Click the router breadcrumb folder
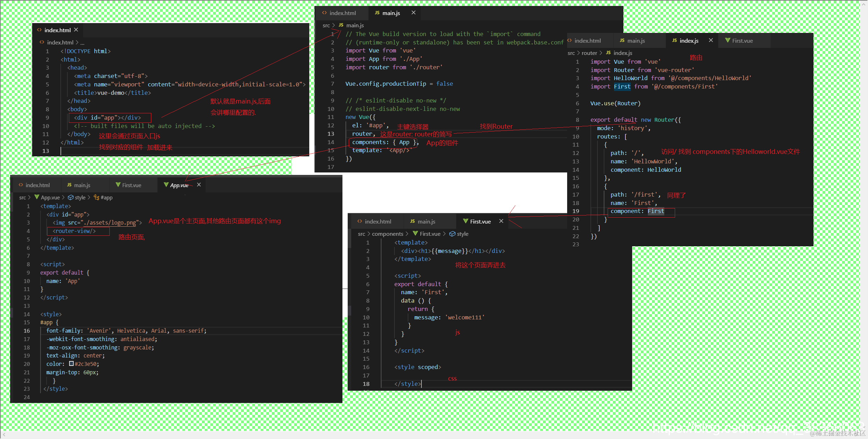Viewport: 868px width, 439px height. click(x=589, y=53)
